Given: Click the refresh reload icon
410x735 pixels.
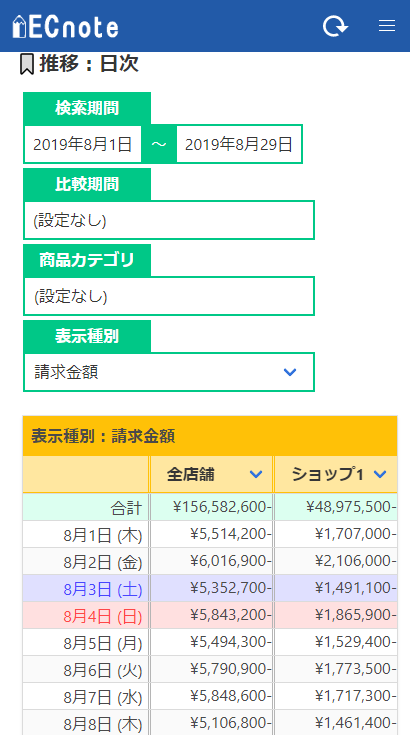Looking at the screenshot, I should pyautogui.click(x=335, y=26).
